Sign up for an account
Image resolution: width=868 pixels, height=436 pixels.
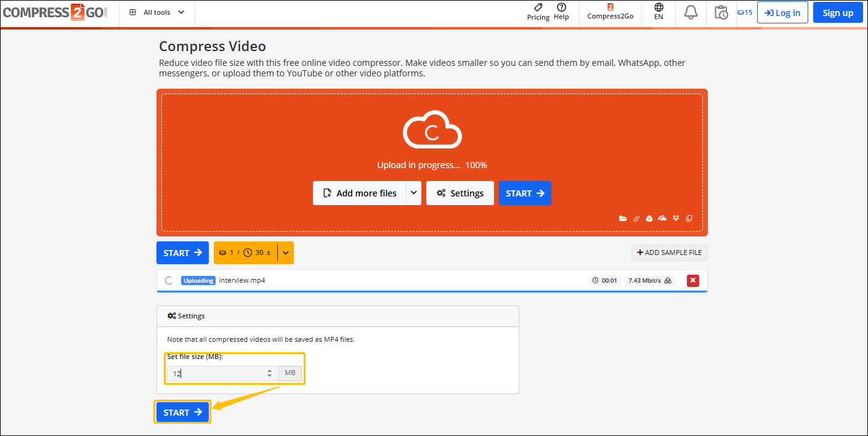(837, 12)
